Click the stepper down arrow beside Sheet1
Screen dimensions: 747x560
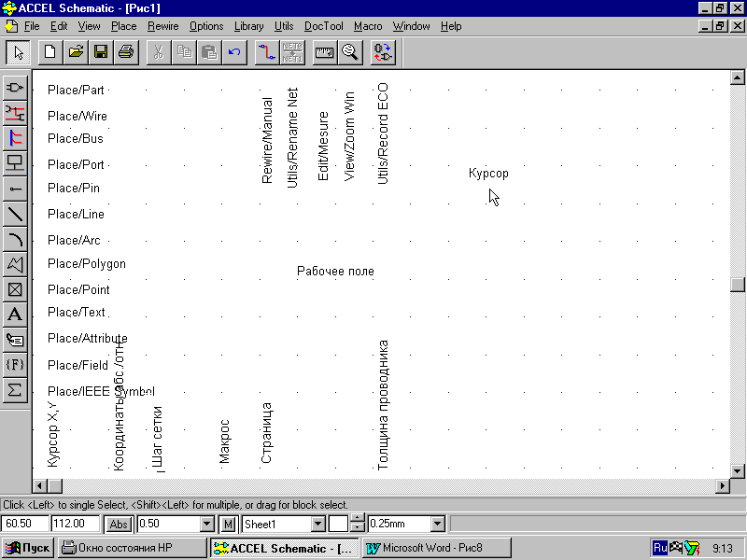358,527
